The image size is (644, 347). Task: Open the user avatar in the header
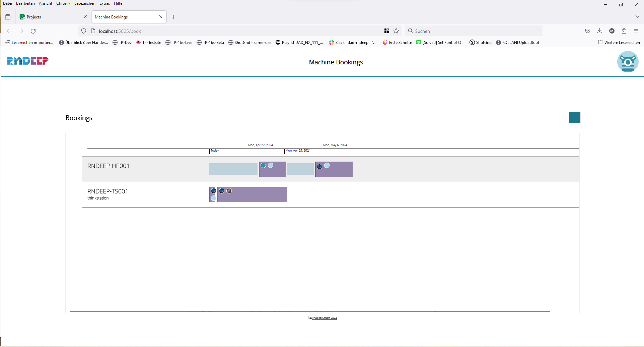coord(627,62)
